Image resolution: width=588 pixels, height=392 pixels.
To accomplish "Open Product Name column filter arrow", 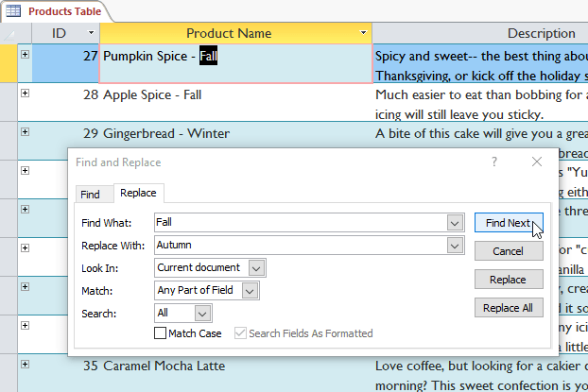I will (364, 34).
